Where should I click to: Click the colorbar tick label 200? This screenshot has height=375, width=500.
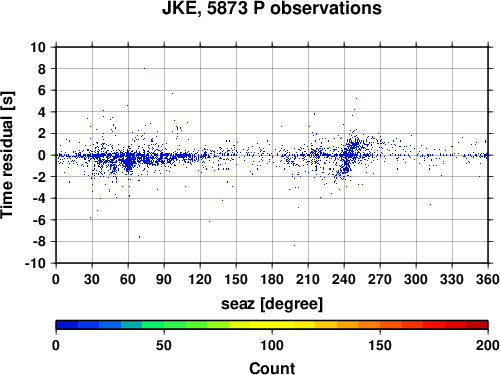[488, 345]
